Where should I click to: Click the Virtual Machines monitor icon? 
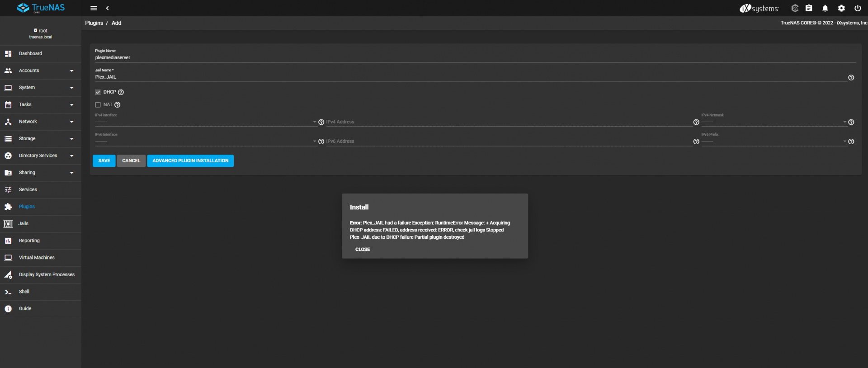[8, 258]
